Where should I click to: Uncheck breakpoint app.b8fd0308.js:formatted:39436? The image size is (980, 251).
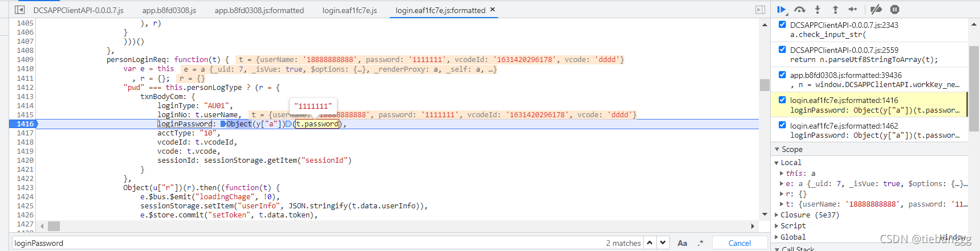tap(782, 75)
